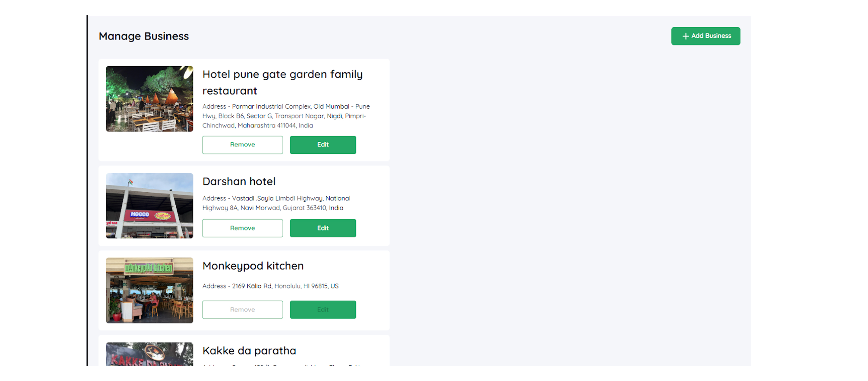Click the Darshan hotel title
This screenshot has width=868, height=381.
[x=239, y=181]
